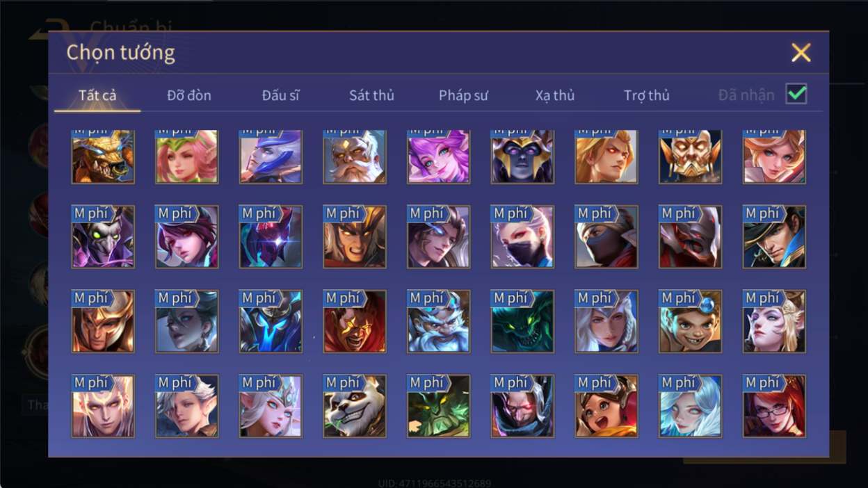Choose the masked silver-haired ninja hero
868x488 pixels.
522,237
